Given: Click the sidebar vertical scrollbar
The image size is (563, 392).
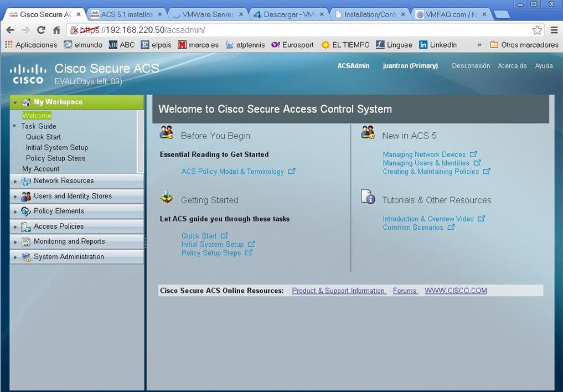Looking at the screenshot, I should click(x=141, y=141).
